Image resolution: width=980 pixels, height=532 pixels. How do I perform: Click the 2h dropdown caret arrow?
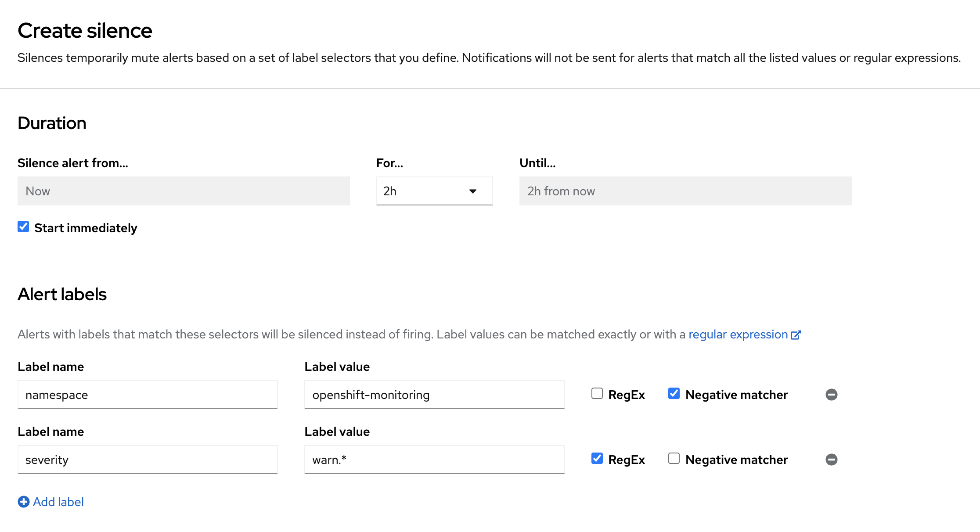point(473,191)
